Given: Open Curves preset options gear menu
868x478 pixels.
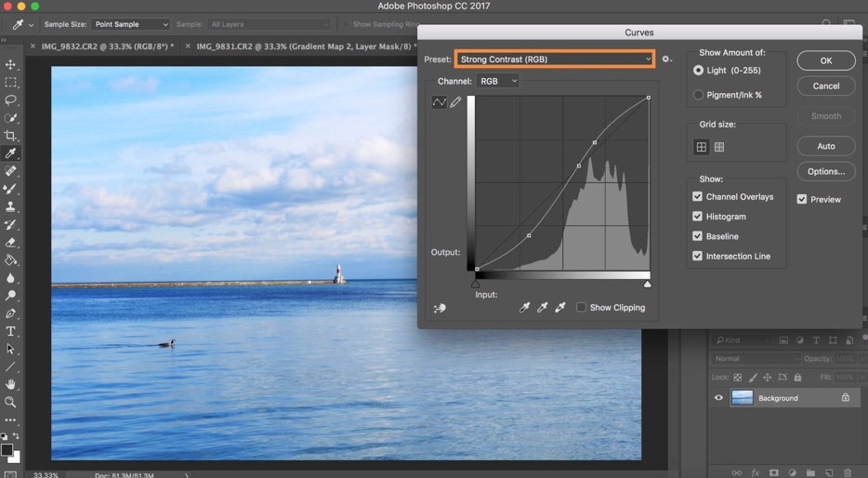Looking at the screenshot, I should point(666,59).
